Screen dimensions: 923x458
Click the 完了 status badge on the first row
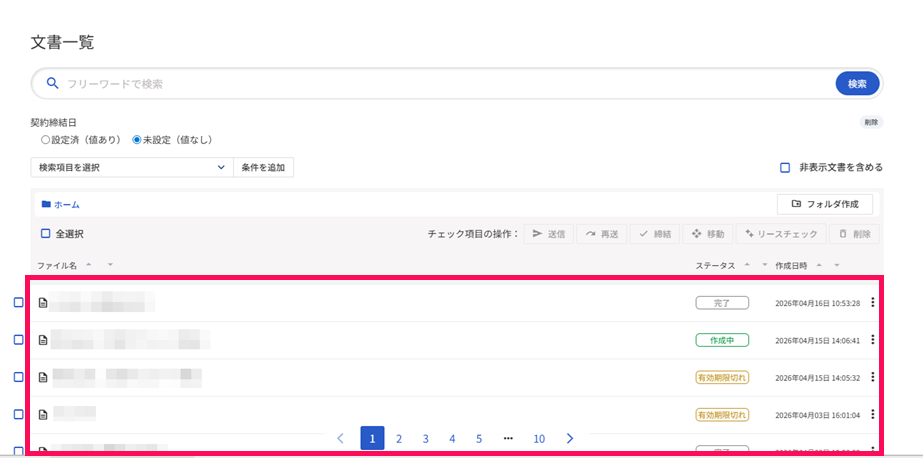tap(722, 303)
